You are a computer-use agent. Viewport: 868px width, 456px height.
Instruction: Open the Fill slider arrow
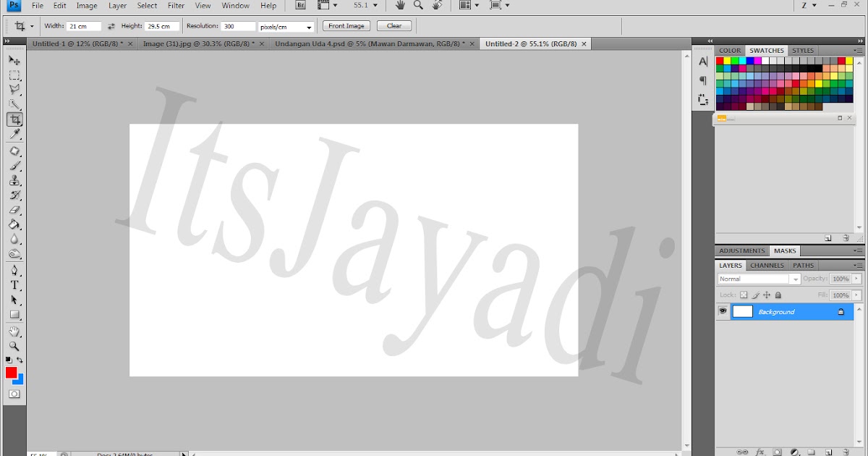(857, 295)
